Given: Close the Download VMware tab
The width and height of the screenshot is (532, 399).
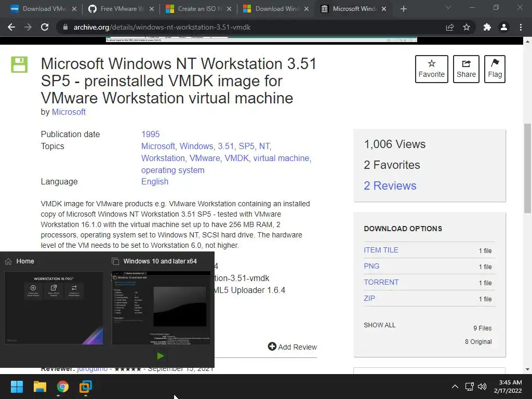Looking at the screenshot, I should (74, 9).
